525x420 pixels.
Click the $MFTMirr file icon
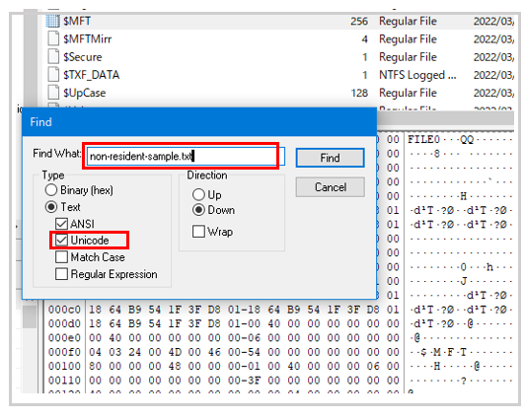click(53, 38)
